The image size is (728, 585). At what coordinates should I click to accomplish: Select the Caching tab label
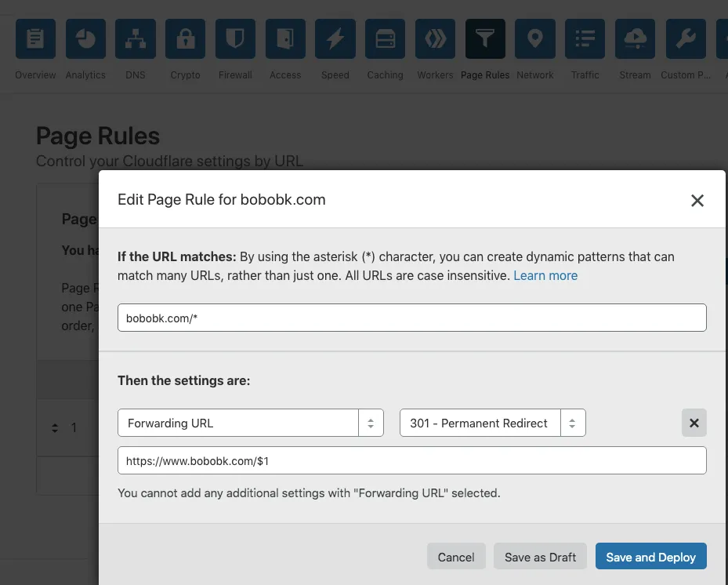coord(385,74)
